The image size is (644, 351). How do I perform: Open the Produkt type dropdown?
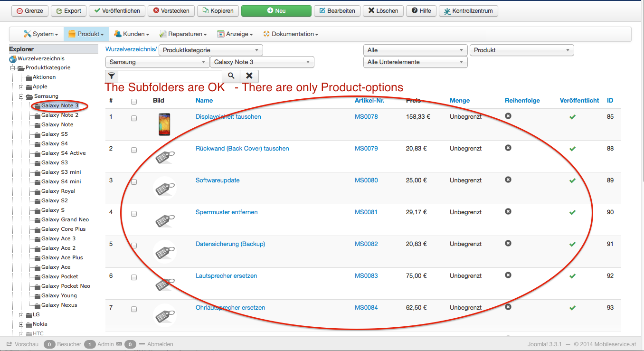tap(522, 50)
